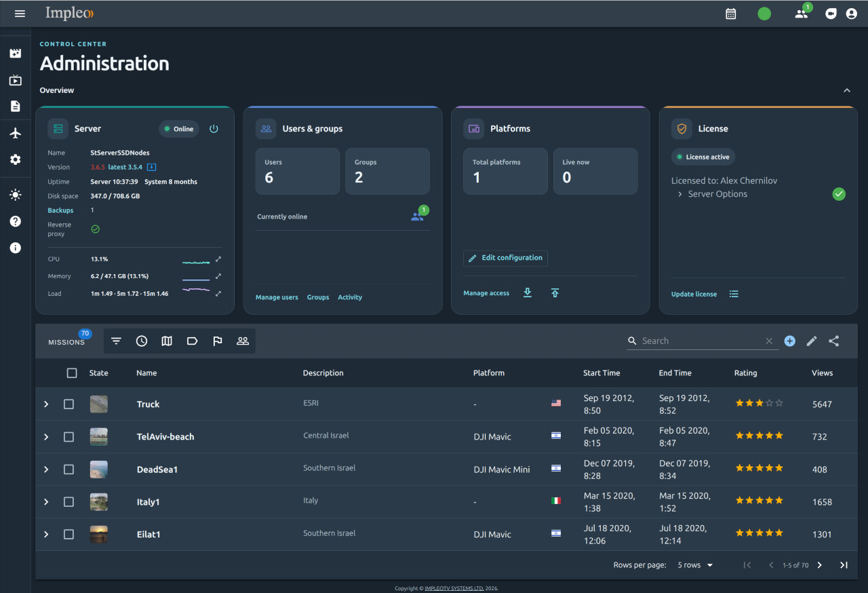Image resolution: width=868 pixels, height=593 pixels.
Task: Click the license options list icon
Action: (734, 294)
